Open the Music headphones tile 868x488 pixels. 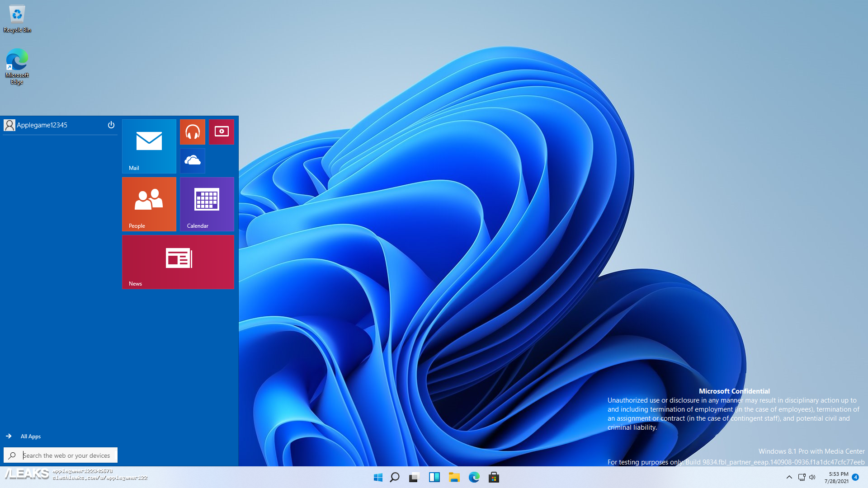tap(192, 131)
